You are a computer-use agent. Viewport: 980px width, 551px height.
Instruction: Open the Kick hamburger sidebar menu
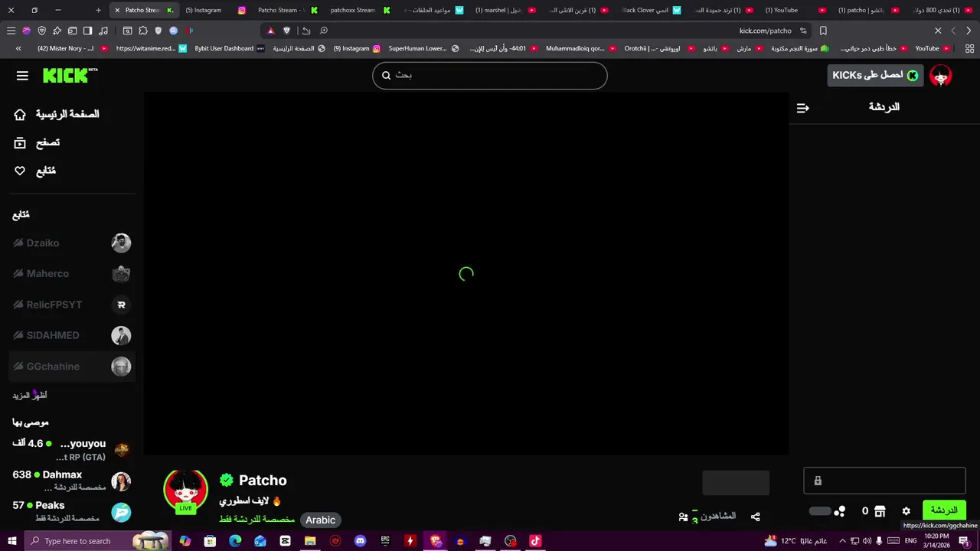point(22,75)
